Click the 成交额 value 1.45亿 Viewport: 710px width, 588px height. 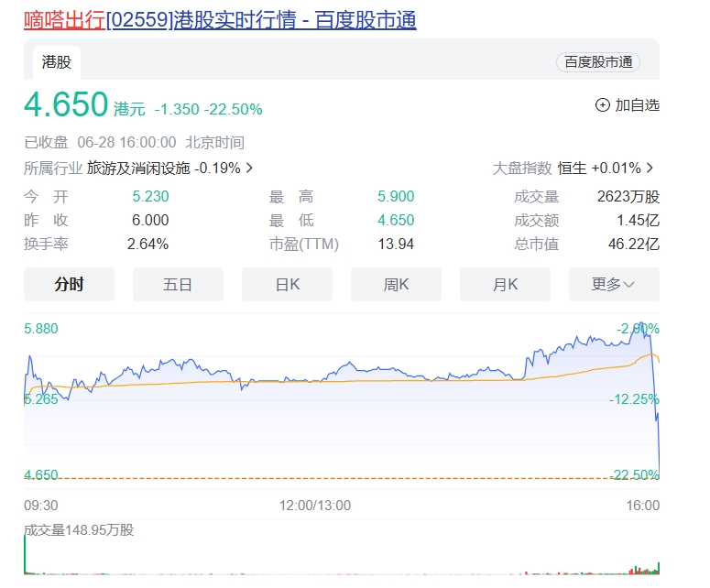[x=638, y=221]
